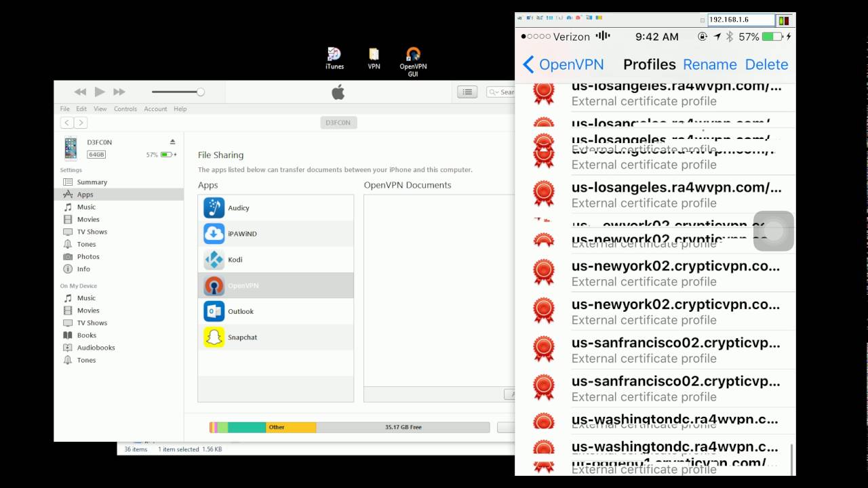The width and height of the screenshot is (868, 488).
Task: Select Apps in iTunes Settings sidebar
Action: [x=119, y=195]
